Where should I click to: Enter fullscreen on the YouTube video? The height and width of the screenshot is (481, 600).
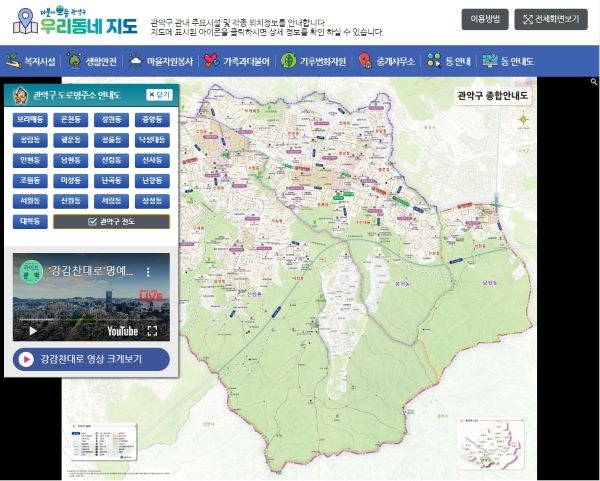(x=153, y=331)
